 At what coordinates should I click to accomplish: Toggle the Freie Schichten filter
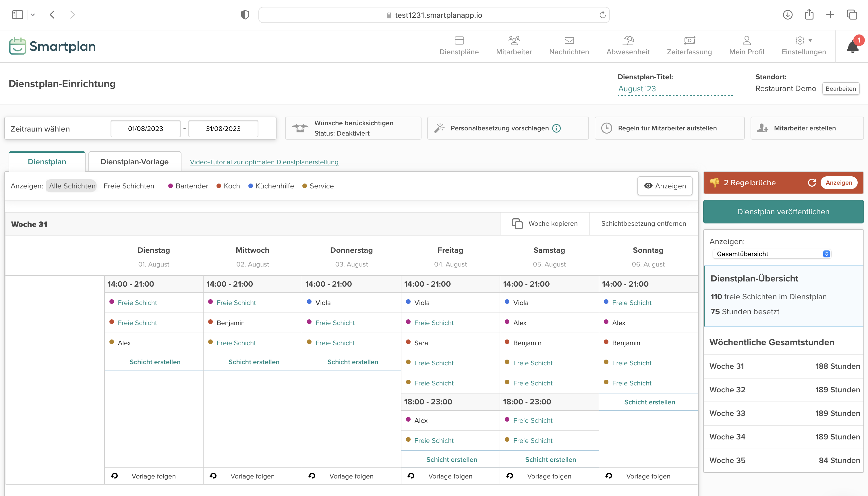click(129, 186)
